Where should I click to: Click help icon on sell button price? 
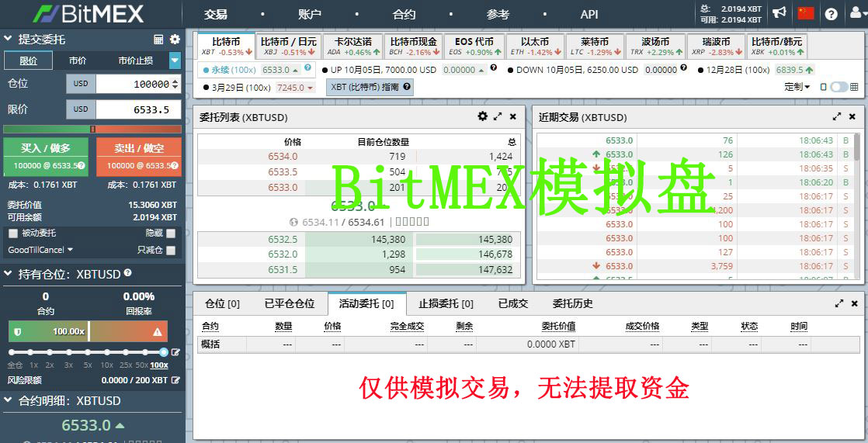(175, 165)
